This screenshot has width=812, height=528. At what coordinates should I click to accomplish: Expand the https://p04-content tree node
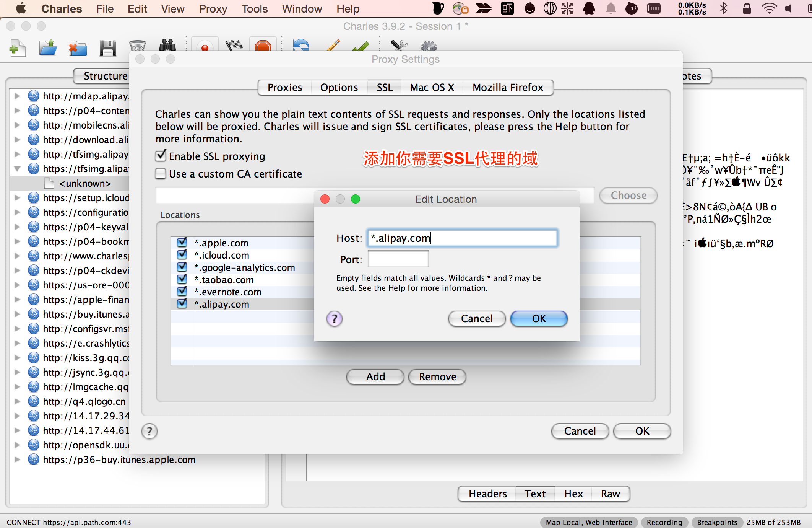(17, 111)
